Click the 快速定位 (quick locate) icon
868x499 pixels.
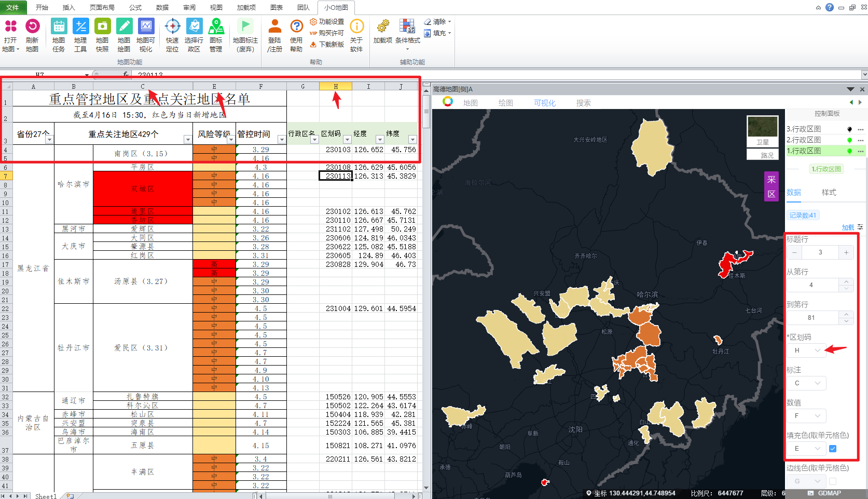pyautogui.click(x=172, y=27)
